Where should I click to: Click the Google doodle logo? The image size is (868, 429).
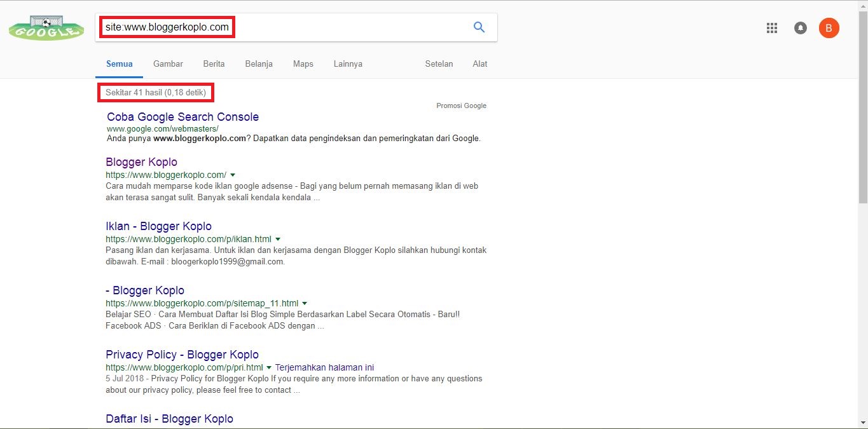pyautogui.click(x=46, y=29)
